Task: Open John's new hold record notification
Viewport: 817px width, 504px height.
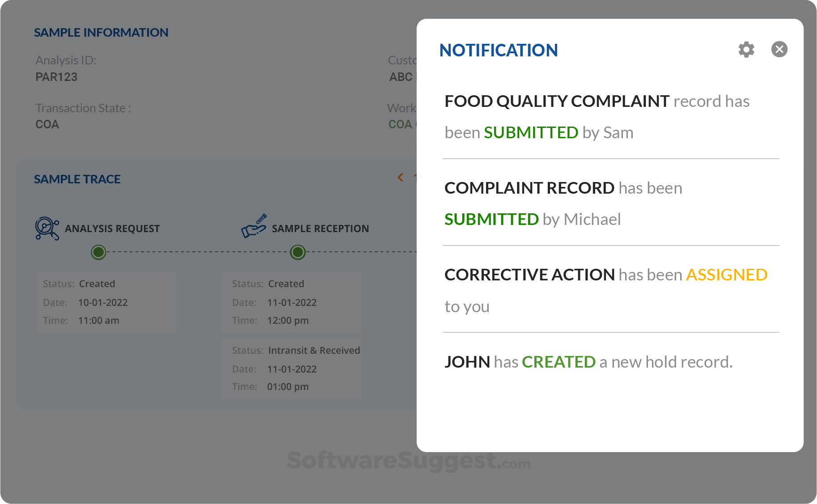Action: pos(588,361)
